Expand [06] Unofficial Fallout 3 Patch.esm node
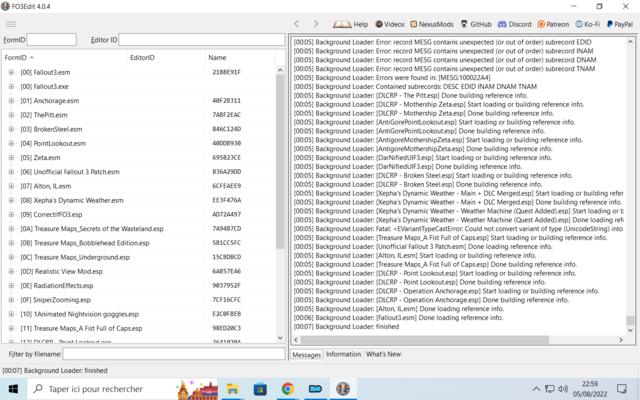 tap(11, 172)
